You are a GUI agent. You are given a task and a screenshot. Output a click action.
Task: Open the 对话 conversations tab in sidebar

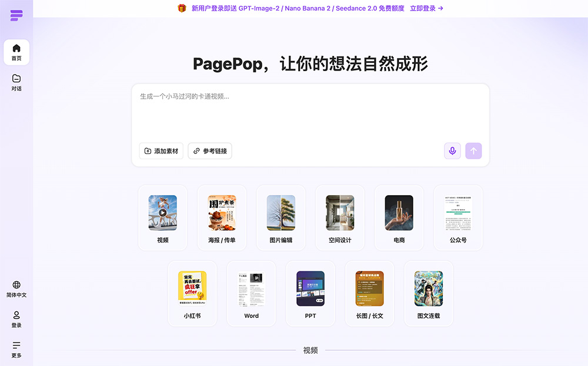point(16,83)
